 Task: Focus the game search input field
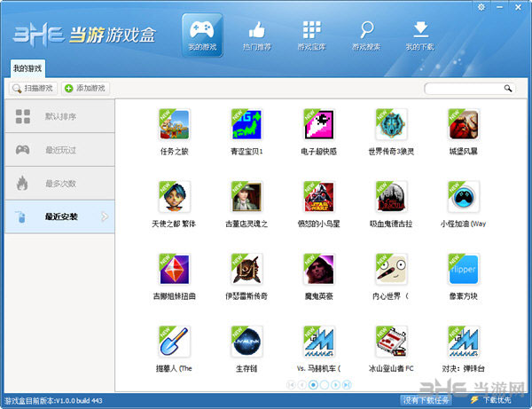coord(463,89)
